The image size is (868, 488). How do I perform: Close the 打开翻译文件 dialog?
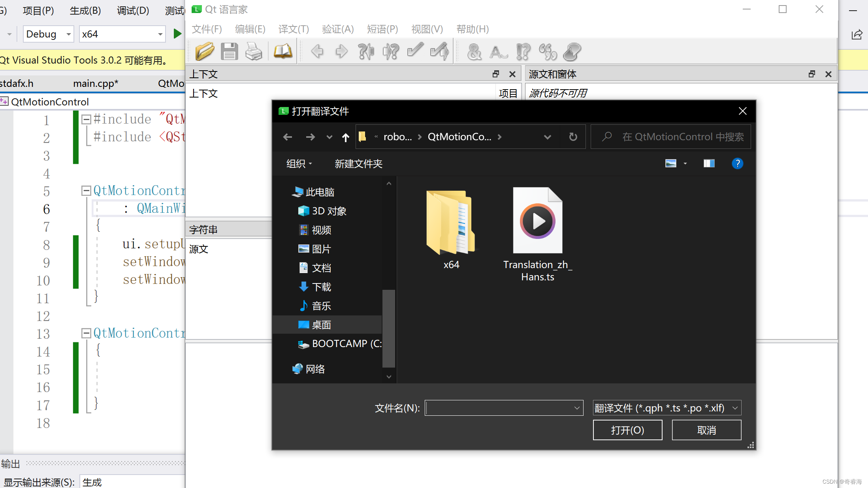pos(743,111)
